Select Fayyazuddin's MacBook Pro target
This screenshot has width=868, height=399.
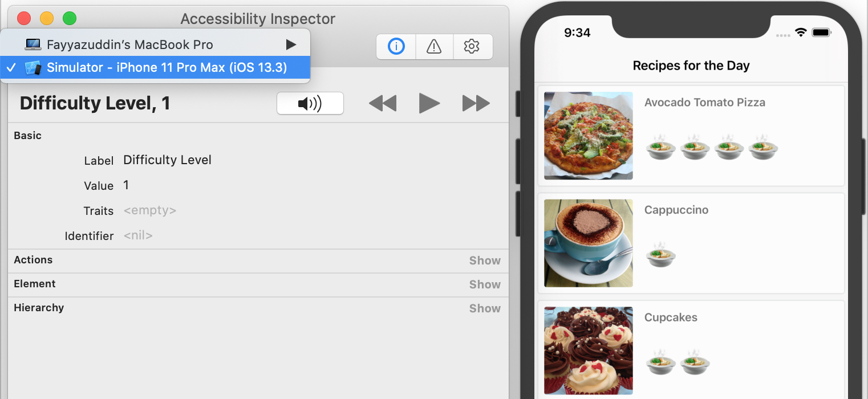point(155,44)
